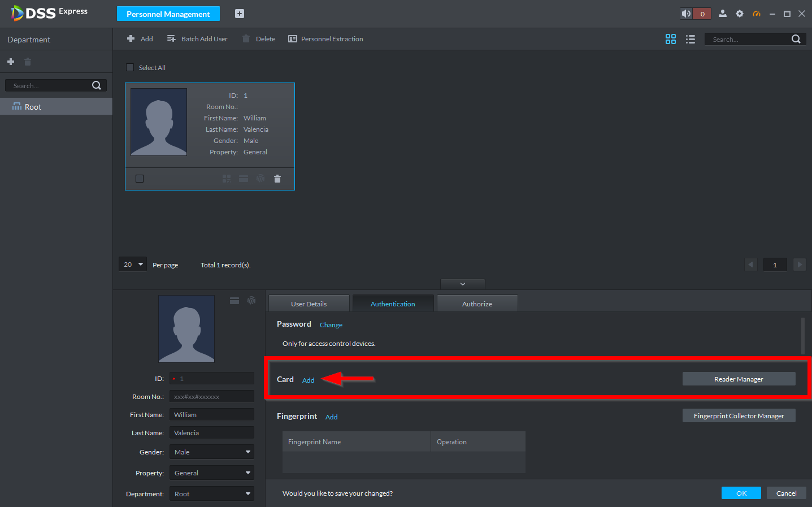The width and height of the screenshot is (812, 507).
Task: Open the user account icon in title bar
Action: click(723, 14)
